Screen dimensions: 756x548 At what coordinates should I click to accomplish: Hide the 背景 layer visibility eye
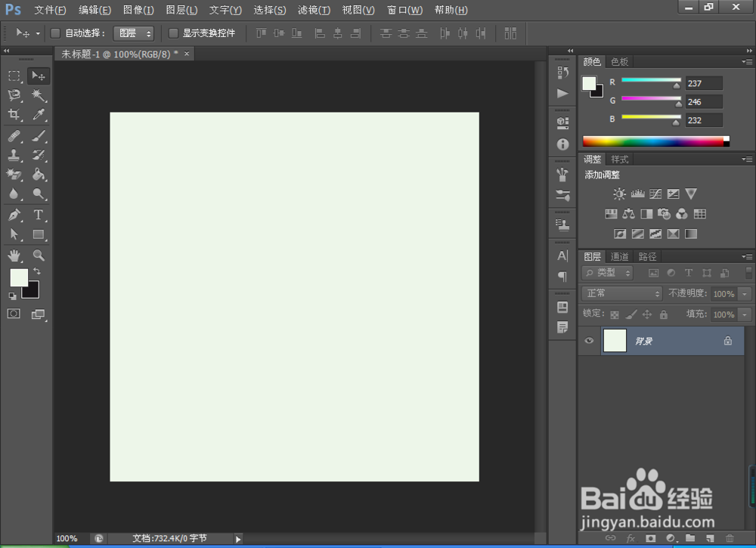tap(589, 340)
